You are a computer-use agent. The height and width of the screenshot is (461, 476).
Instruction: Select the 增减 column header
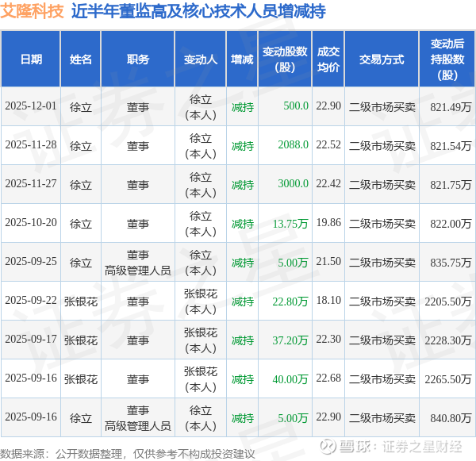click(242, 59)
